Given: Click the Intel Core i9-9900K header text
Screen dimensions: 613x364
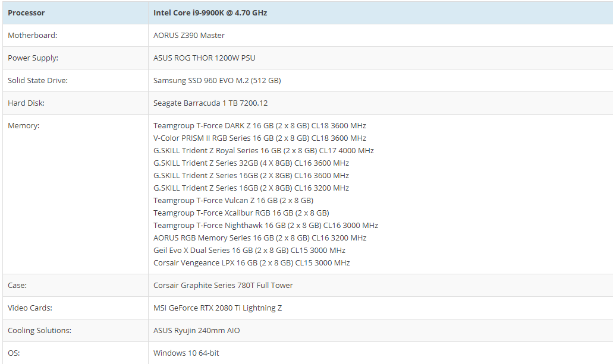Looking at the screenshot, I should click(210, 12).
